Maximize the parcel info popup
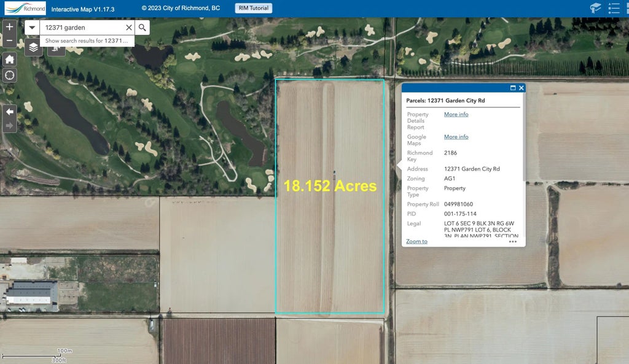The image size is (629, 364). coord(513,88)
